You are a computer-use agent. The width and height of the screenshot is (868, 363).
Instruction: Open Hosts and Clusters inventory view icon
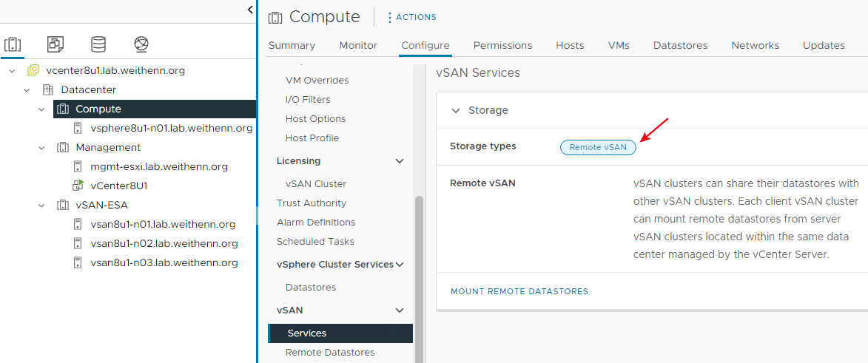click(x=12, y=44)
